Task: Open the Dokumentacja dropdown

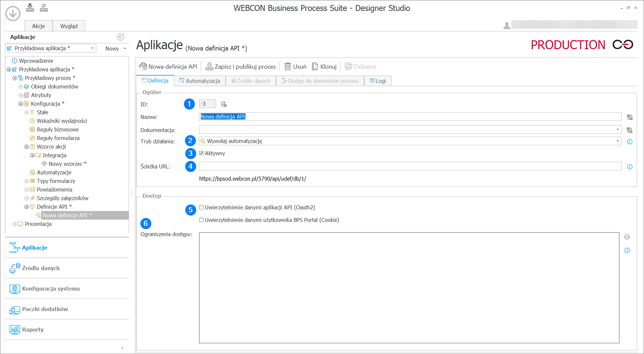Action: pyautogui.click(x=617, y=129)
